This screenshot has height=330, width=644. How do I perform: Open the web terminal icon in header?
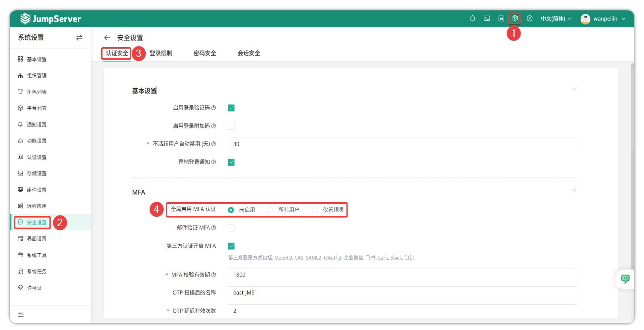(x=487, y=19)
